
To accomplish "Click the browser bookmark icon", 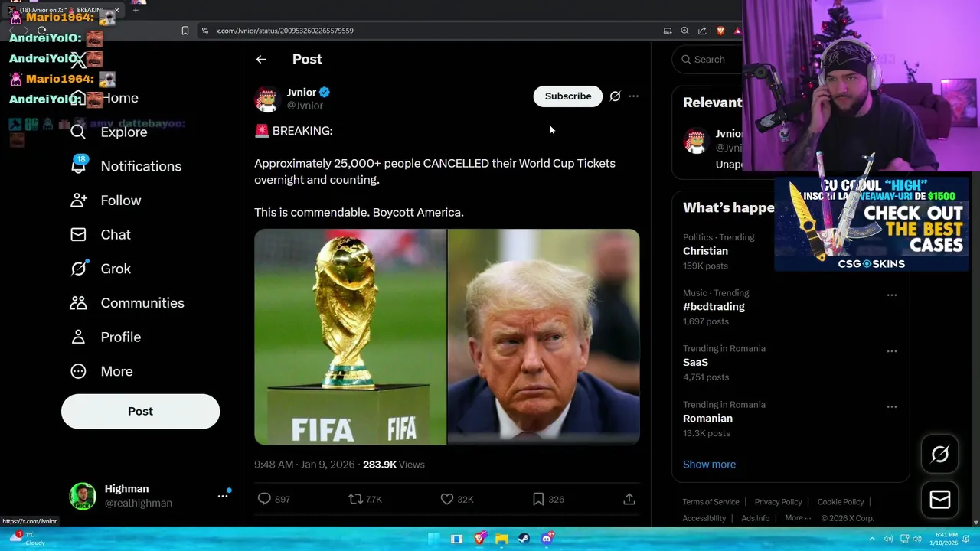I will pos(185,31).
